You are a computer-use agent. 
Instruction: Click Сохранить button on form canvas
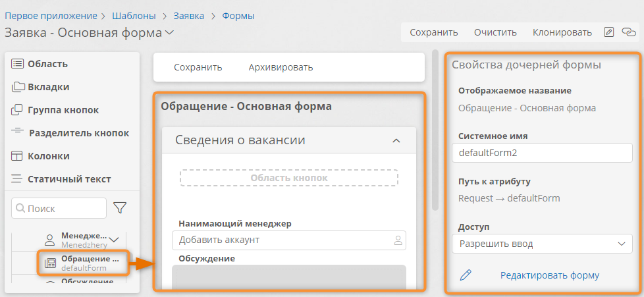[x=198, y=67]
